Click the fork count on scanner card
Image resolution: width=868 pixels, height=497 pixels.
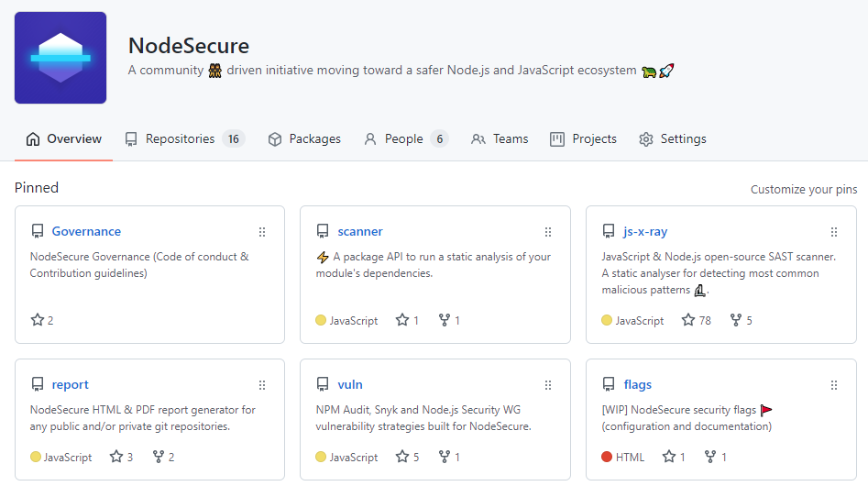(x=449, y=321)
